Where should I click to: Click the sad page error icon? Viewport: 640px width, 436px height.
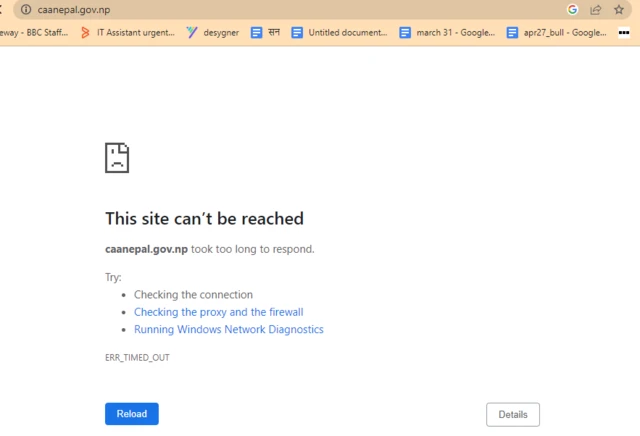117,157
